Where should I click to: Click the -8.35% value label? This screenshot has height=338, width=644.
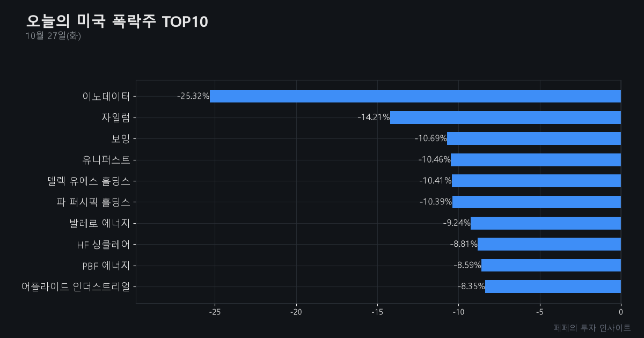(x=471, y=286)
